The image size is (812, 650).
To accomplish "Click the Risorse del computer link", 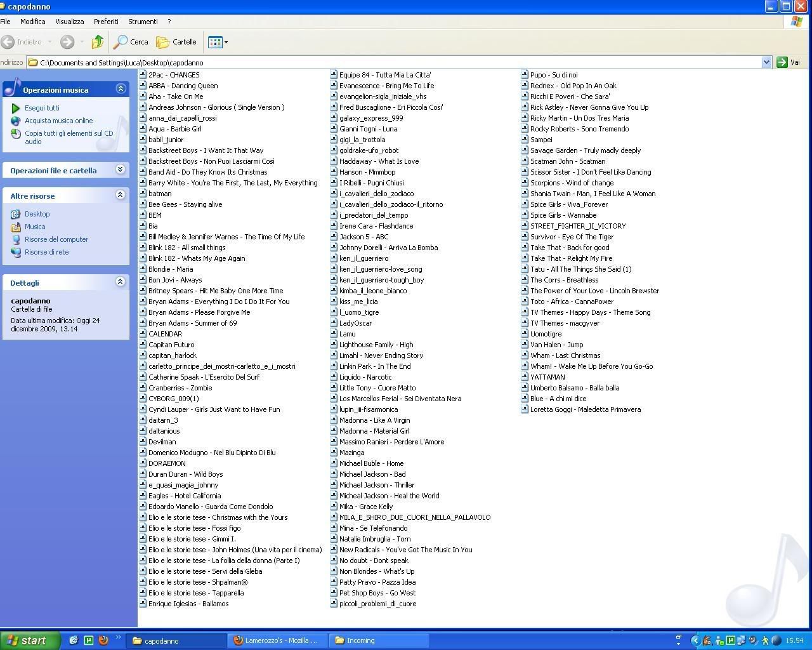I will tap(56, 239).
